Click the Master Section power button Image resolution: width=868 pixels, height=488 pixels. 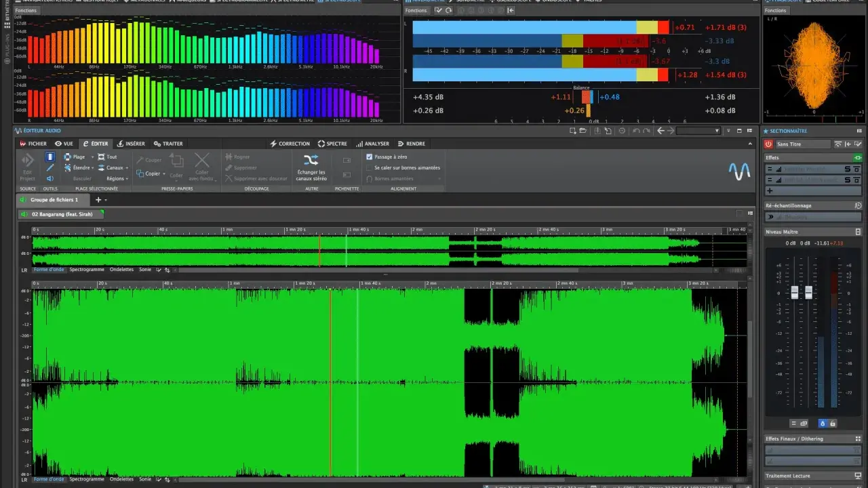click(769, 144)
